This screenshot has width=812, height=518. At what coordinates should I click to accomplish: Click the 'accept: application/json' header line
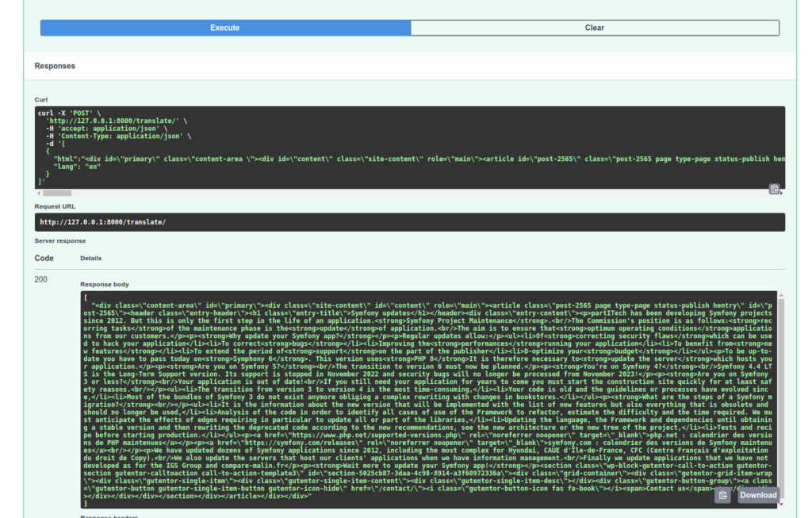(x=107, y=129)
